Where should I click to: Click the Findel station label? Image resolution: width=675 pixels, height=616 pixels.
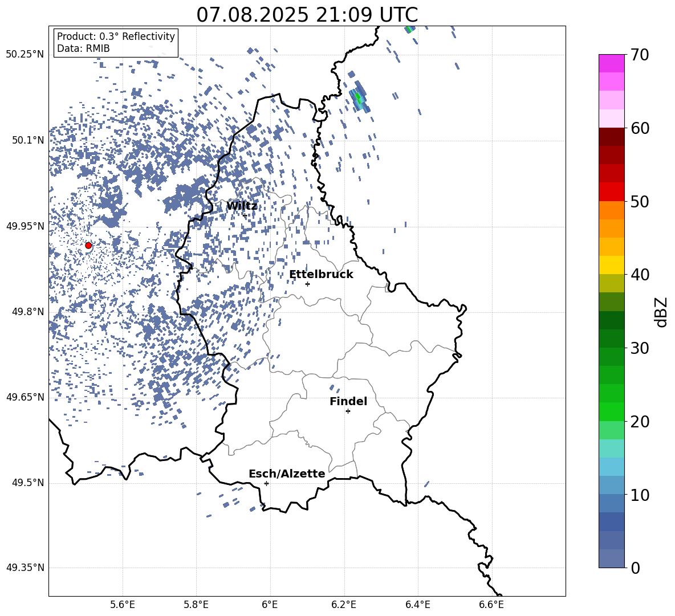coord(348,401)
